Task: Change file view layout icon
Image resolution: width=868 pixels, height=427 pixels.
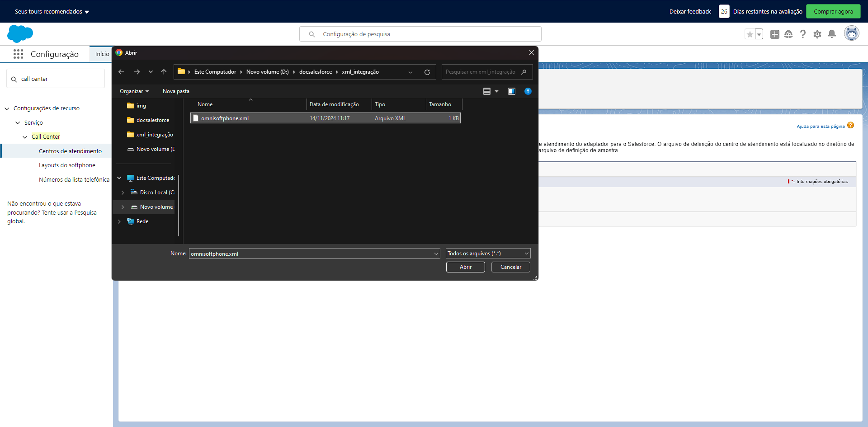Action: pos(487,91)
